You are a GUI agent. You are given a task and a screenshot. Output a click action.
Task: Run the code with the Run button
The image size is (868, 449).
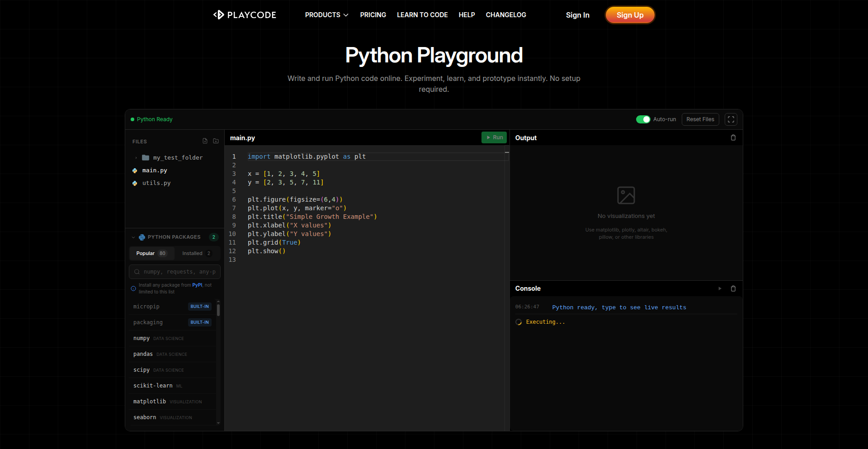click(494, 137)
